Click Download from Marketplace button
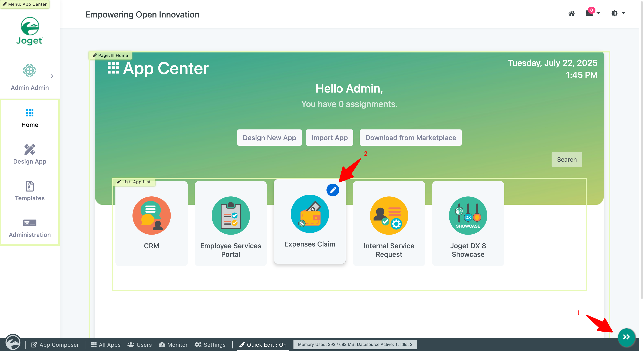This screenshot has height=351, width=644. click(411, 138)
